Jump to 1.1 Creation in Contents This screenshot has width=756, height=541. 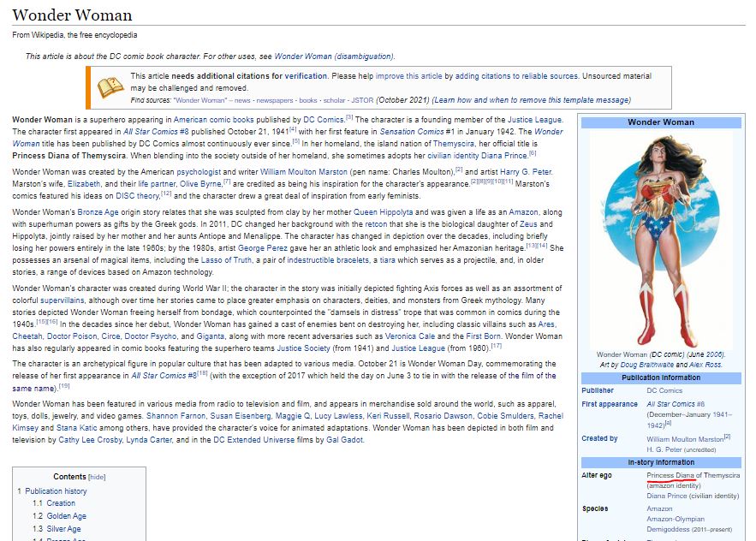pyautogui.click(x=61, y=503)
